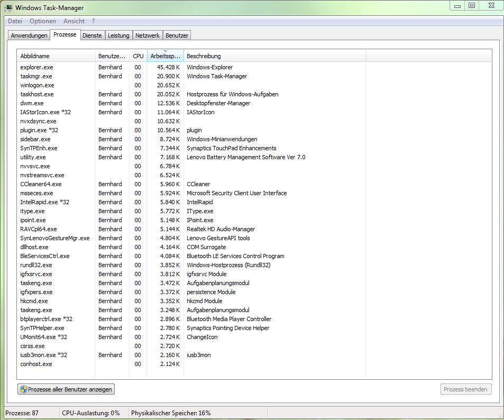
Task: Minimize the Task-Manager window
Action: 457,5
